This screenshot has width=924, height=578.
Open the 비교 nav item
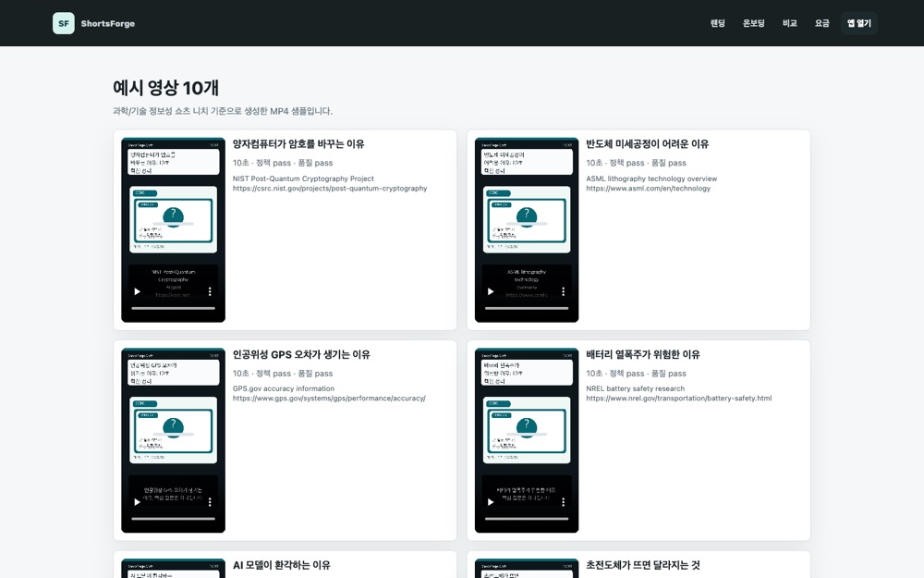click(790, 24)
